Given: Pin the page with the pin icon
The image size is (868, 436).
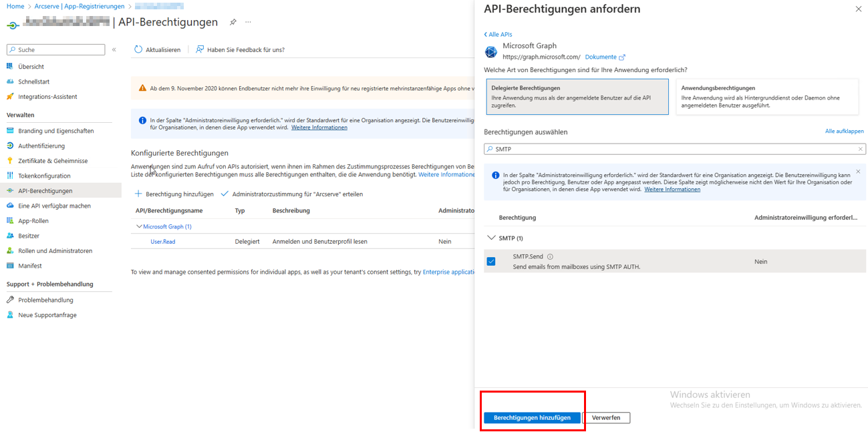Looking at the screenshot, I should [x=233, y=22].
